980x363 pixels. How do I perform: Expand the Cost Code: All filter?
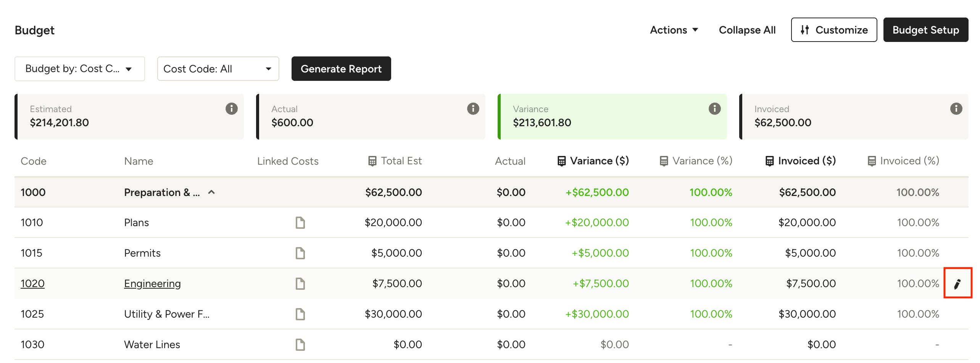tap(218, 69)
